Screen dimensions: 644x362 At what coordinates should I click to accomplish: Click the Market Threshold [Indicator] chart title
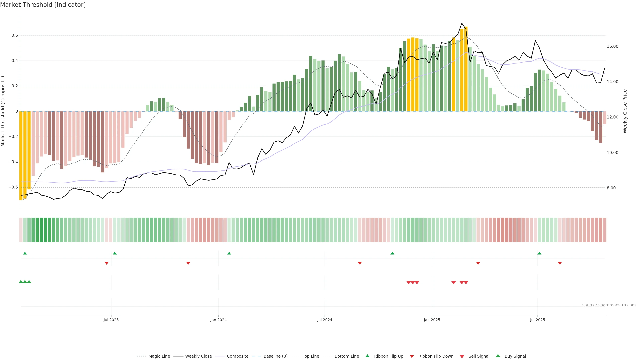click(x=43, y=5)
